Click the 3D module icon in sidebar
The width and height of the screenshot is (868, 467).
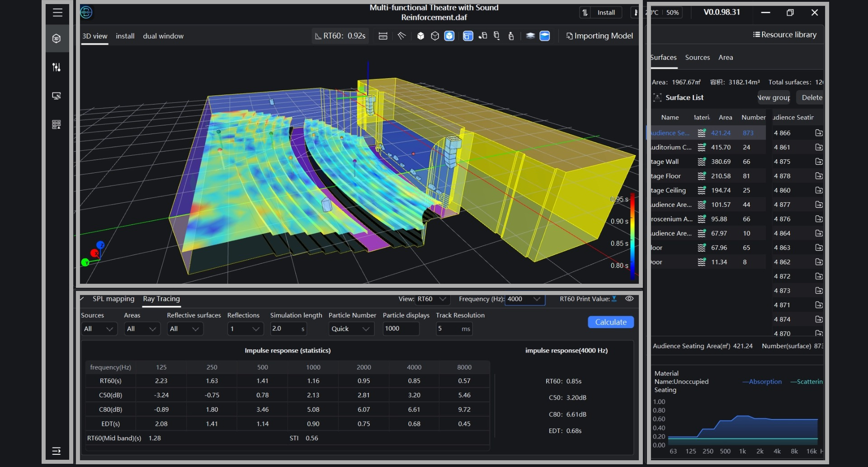(x=57, y=38)
